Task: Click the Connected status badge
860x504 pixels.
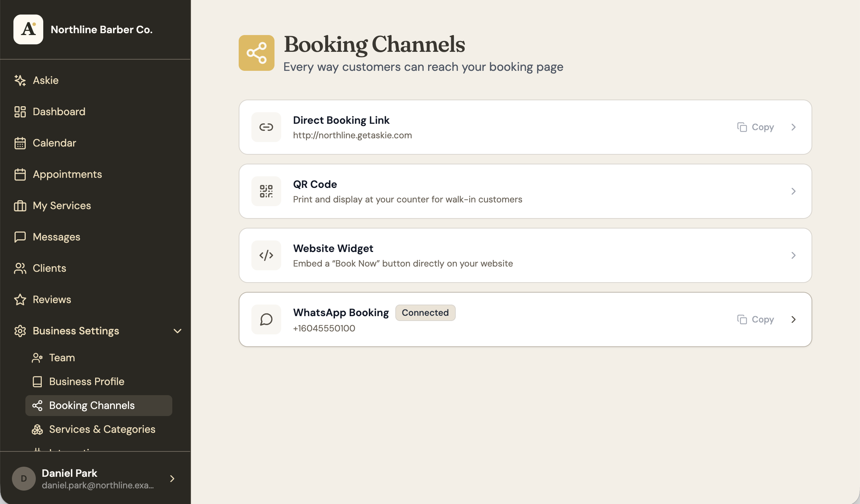Action: click(x=425, y=312)
